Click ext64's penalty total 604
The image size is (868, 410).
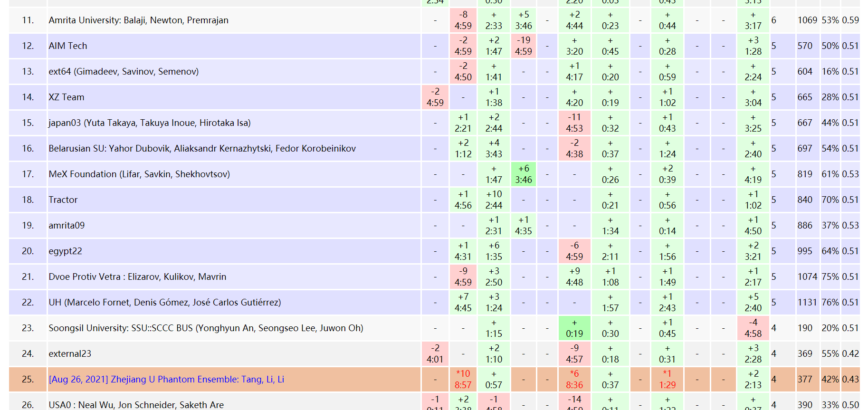point(805,72)
